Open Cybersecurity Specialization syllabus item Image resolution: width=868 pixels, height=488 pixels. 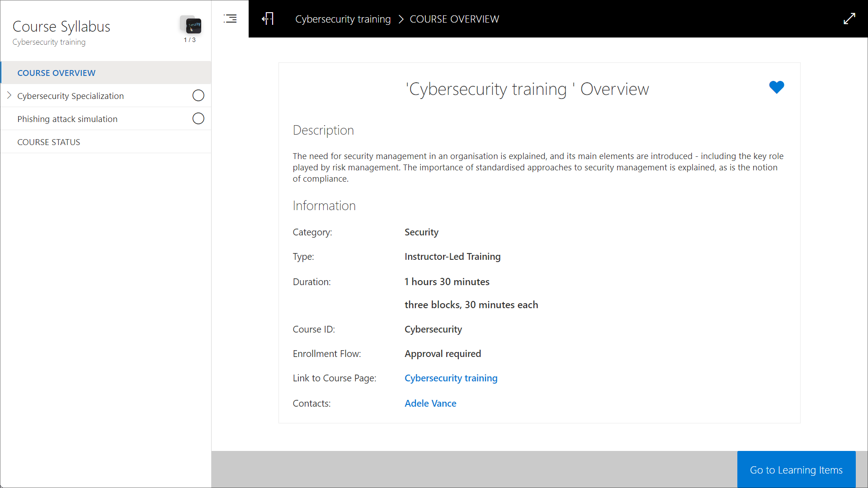(71, 96)
